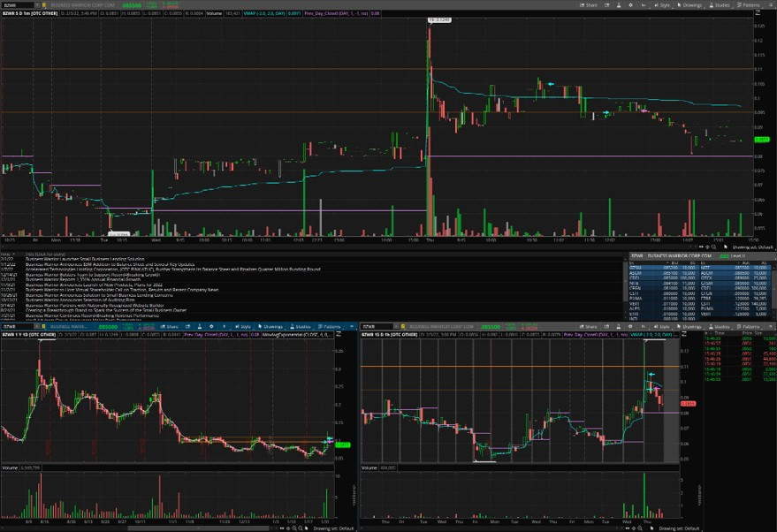Open Share in the bottom-left chart toolbar
This screenshot has width=777, height=532.
[169, 327]
